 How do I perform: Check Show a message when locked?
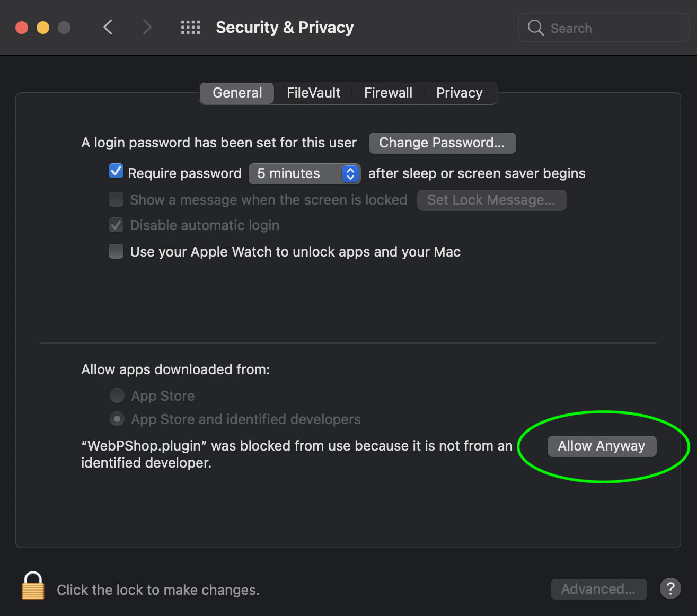coord(116,199)
